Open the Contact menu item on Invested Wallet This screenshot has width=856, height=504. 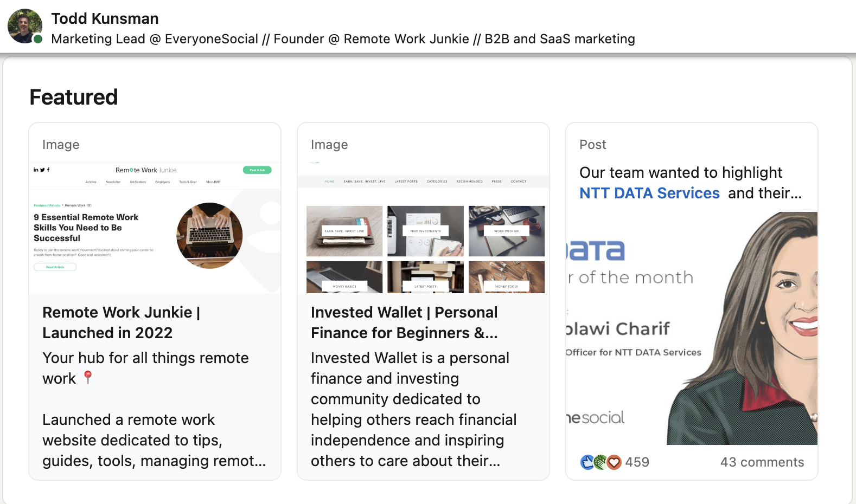coord(519,182)
